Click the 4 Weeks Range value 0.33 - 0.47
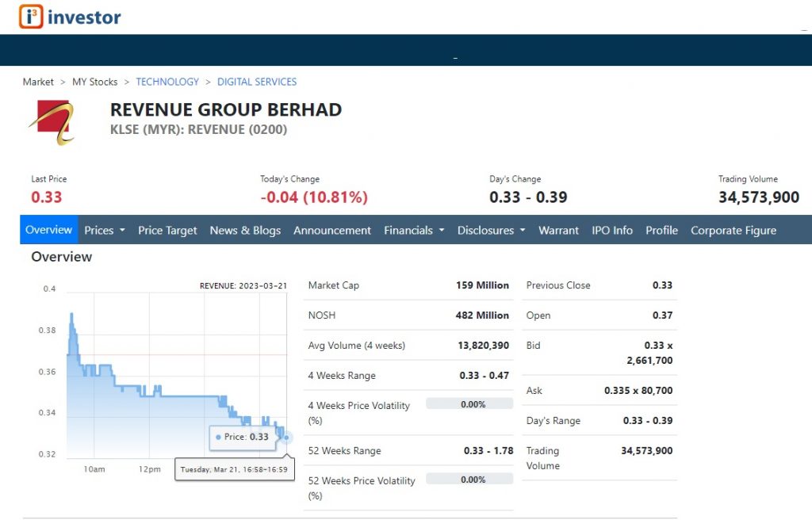This screenshot has width=812, height=520. [485, 376]
